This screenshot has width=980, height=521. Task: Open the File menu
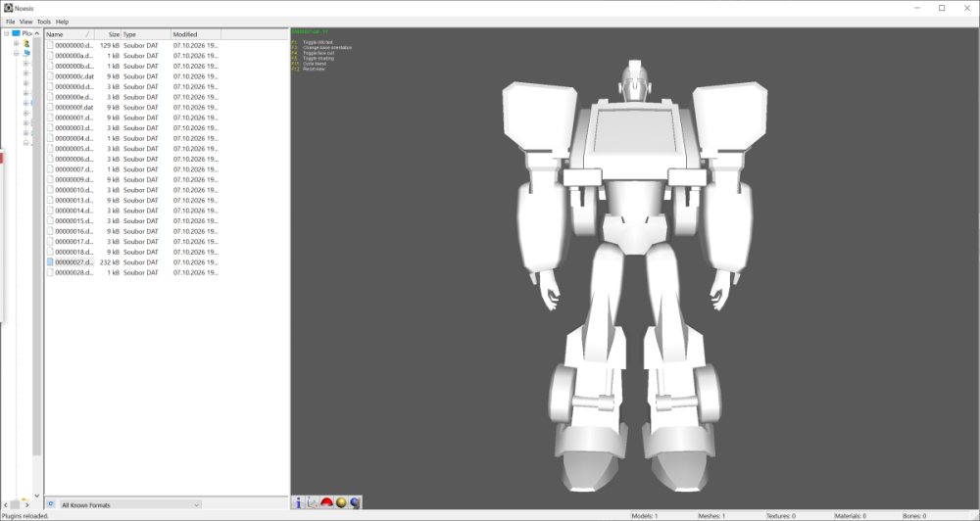(10, 22)
